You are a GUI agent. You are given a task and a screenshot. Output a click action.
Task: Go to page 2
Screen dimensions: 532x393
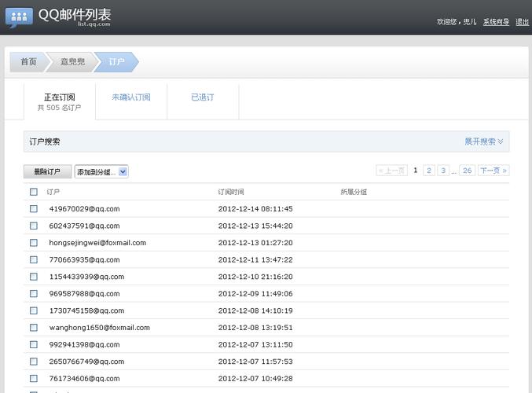[x=429, y=171]
